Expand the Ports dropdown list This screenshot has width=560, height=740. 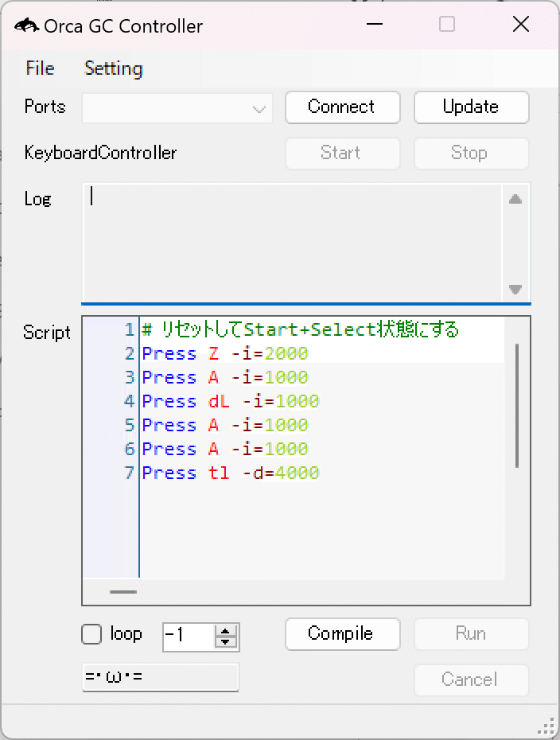(x=259, y=109)
